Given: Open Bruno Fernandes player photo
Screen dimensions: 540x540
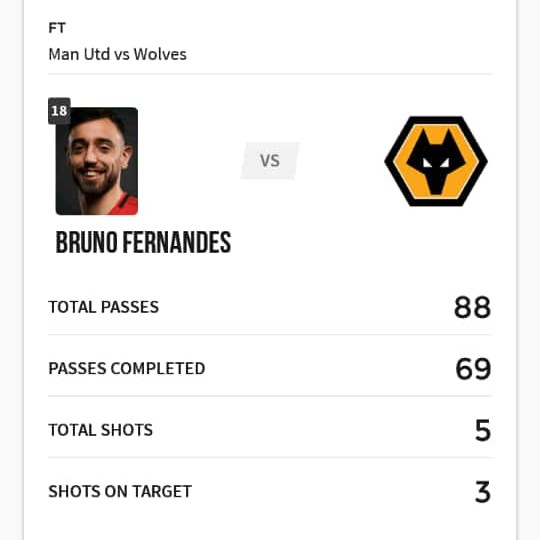Looking at the screenshot, I should [x=97, y=161].
